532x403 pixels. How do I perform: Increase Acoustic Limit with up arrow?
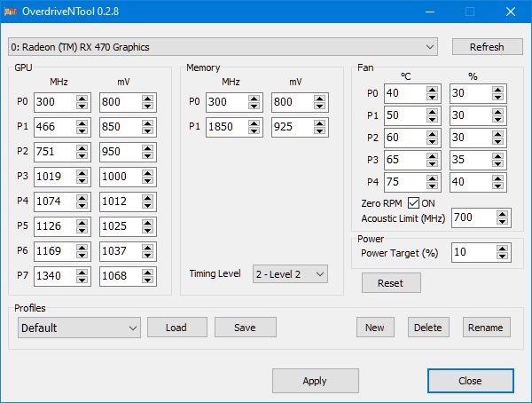tap(502, 214)
